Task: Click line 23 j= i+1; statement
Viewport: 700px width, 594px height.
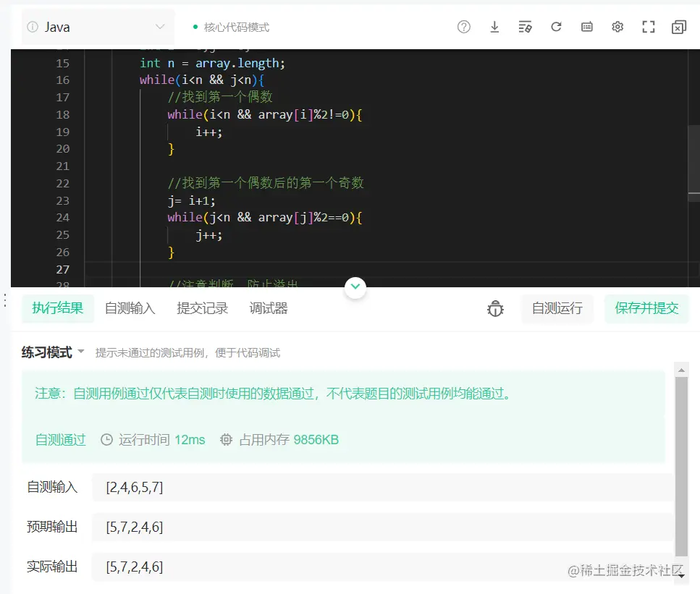Action: (x=192, y=201)
